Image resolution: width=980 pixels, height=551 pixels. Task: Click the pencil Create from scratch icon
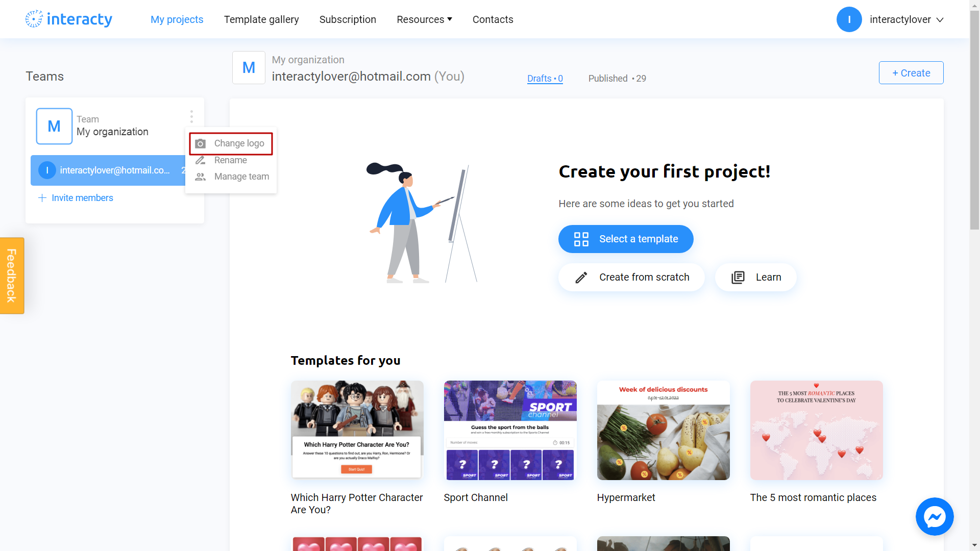coord(580,277)
